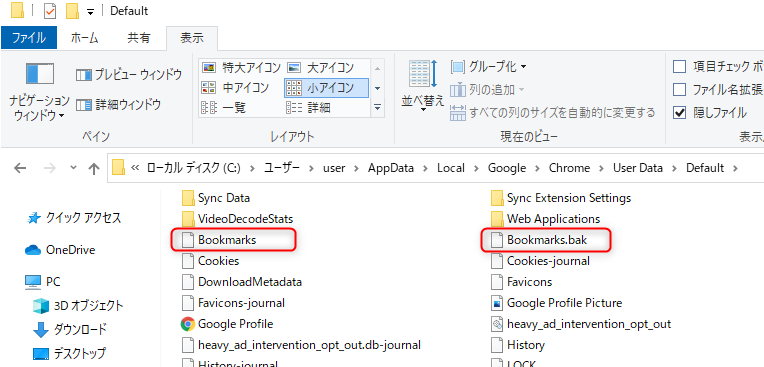
Task: Select the Google Profile Picture image
Action: tap(556, 303)
